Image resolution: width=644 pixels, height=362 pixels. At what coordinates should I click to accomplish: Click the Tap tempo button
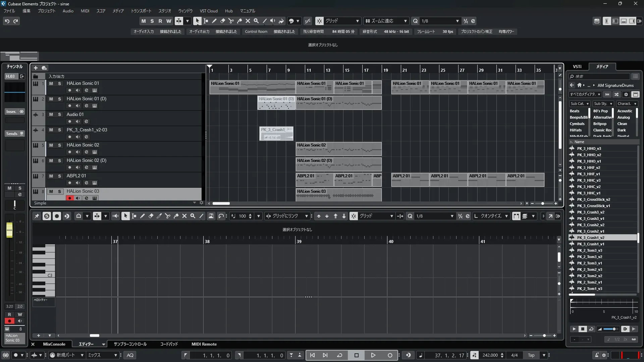[531, 355]
